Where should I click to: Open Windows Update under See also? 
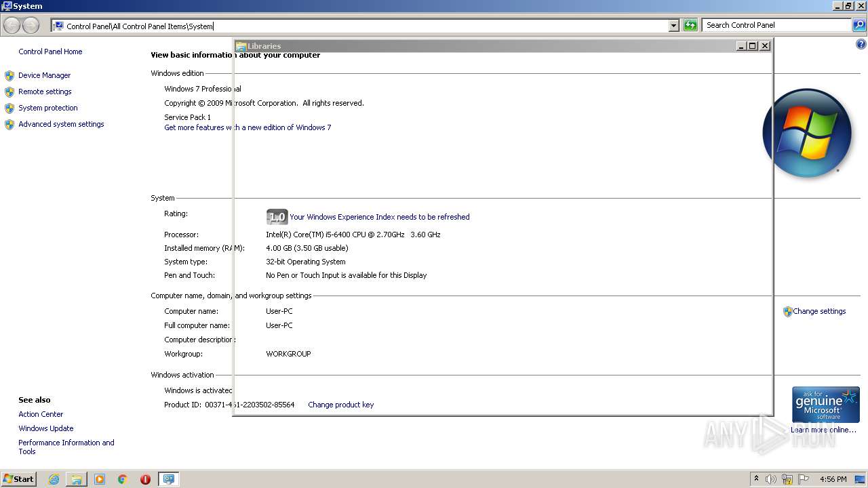click(x=46, y=428)
